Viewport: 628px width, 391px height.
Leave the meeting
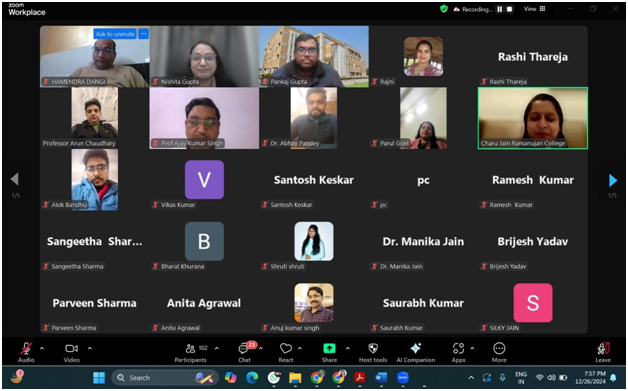coord(603,353)
